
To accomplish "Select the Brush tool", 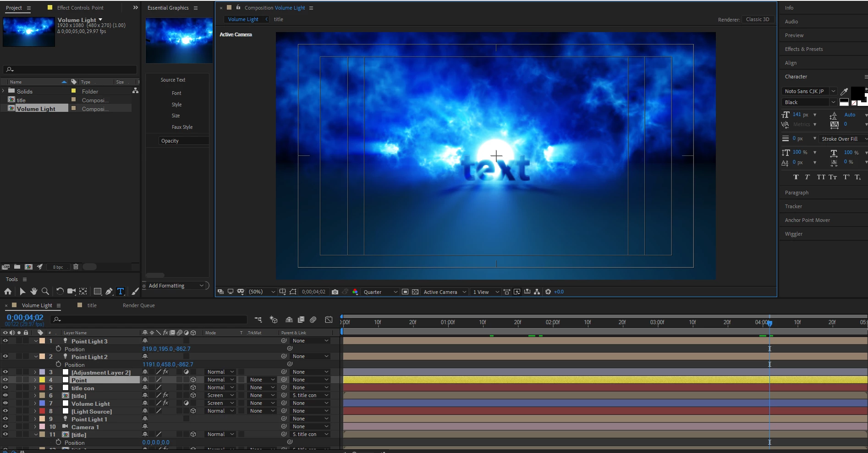I will [x=135, y=291].
